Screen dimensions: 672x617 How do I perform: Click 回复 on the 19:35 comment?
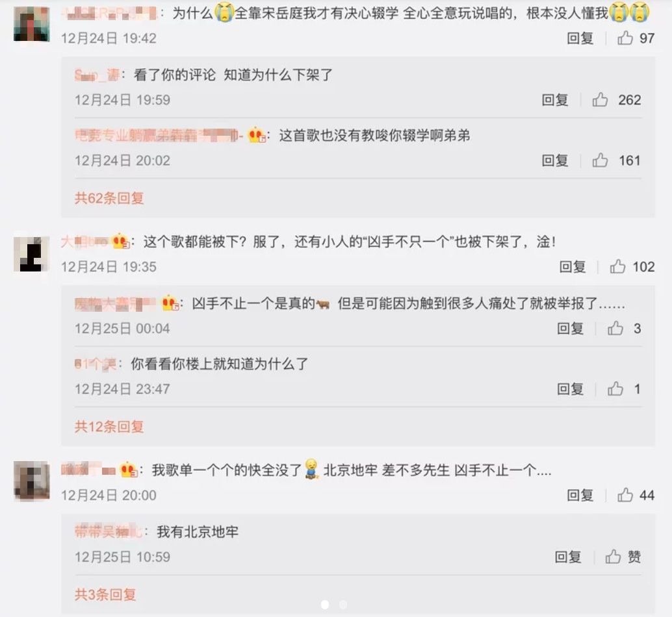(573, 267)
